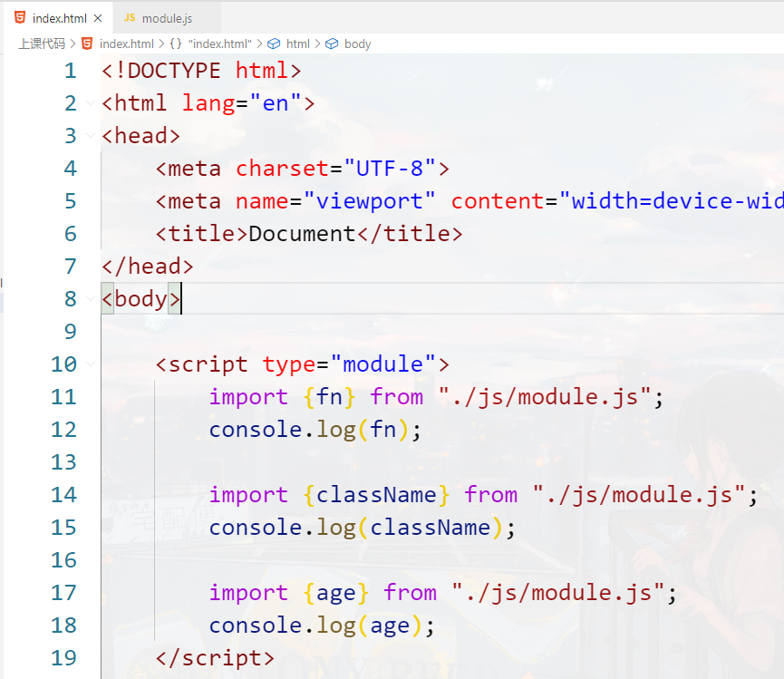784x679 pixels.
Task: Switch to the module.js tab
Action: click(x=167, y=18)
